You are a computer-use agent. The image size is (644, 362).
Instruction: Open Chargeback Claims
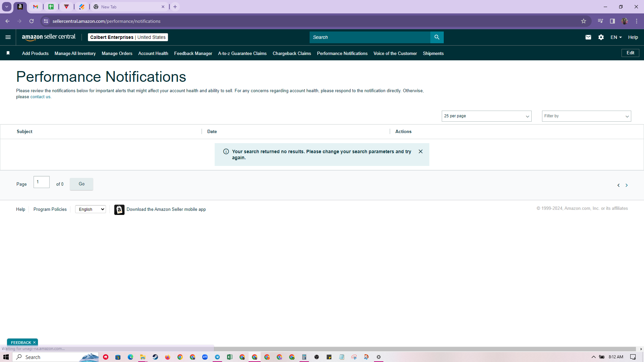(292, 53)
